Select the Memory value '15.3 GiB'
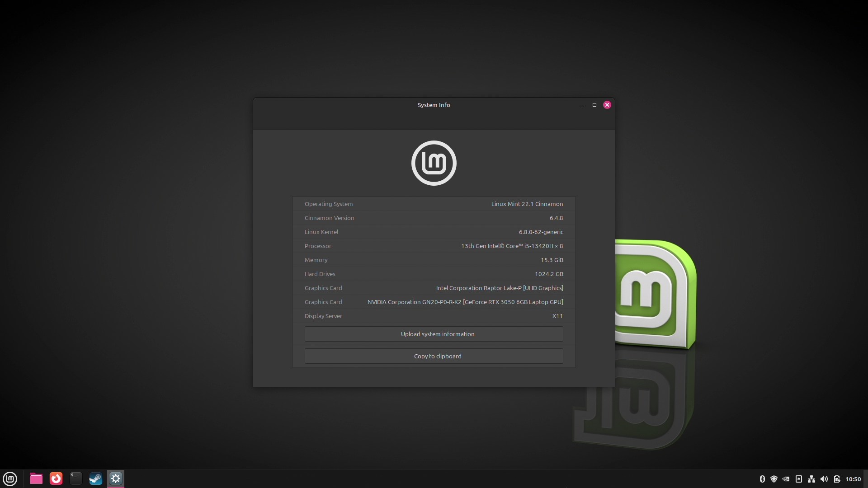 [x=552, y=260]
